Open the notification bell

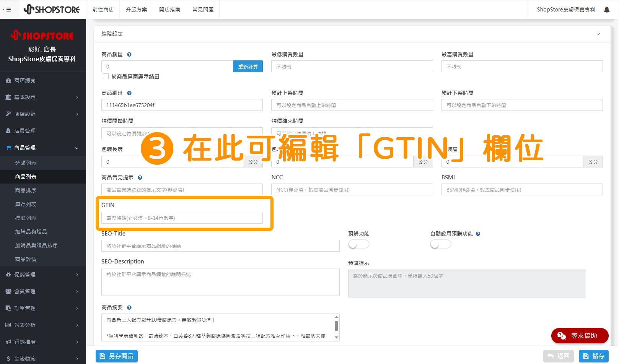607,10
